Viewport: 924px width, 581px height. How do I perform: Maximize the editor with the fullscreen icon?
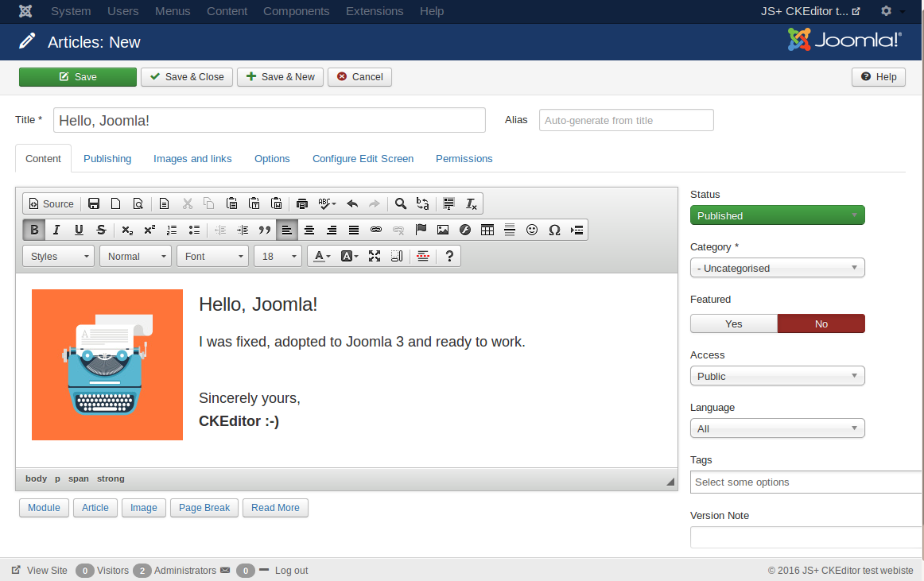coord(375,257)
